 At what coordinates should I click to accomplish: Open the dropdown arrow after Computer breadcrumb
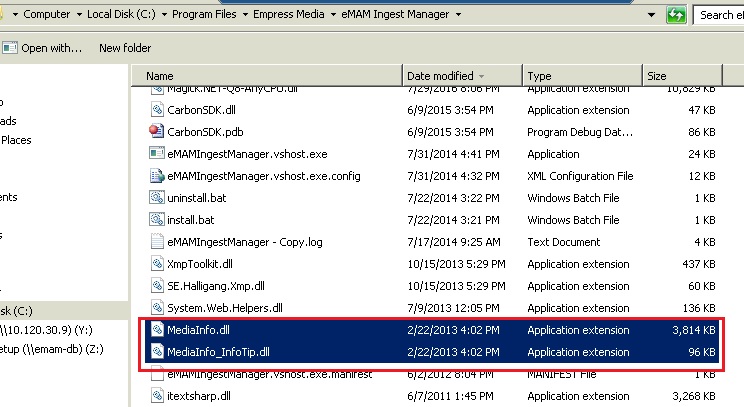[x=79, y=15]
